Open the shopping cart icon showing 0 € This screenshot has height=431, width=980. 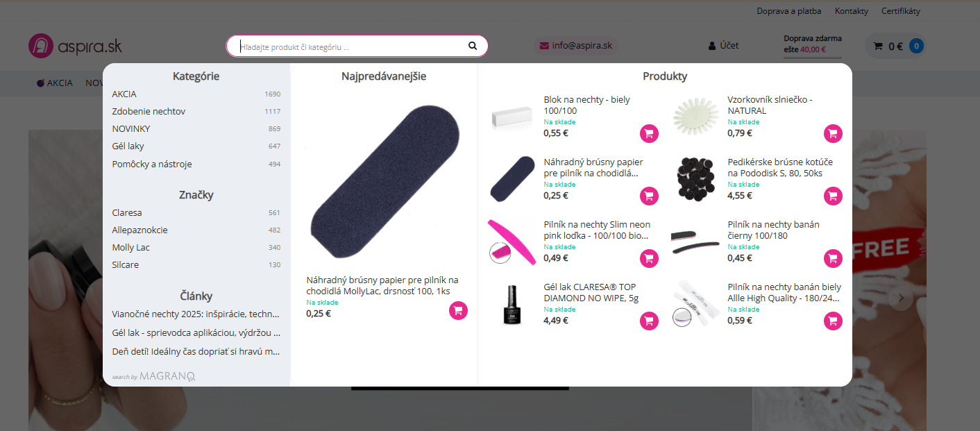(x=878, y=47)
